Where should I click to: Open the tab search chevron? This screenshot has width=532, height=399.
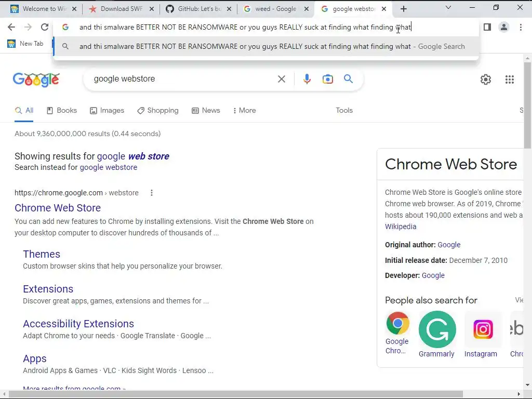pos(448,7)
